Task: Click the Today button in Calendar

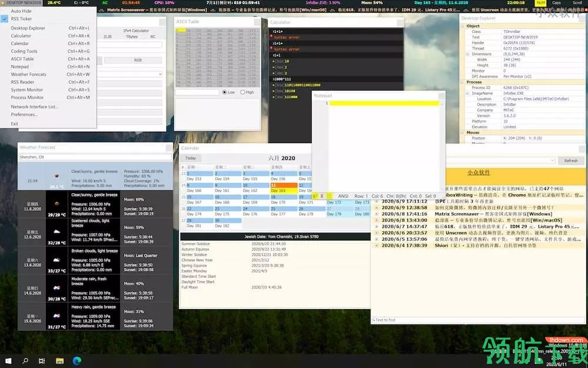Action: pyautogui.click(x=191, y=158)
